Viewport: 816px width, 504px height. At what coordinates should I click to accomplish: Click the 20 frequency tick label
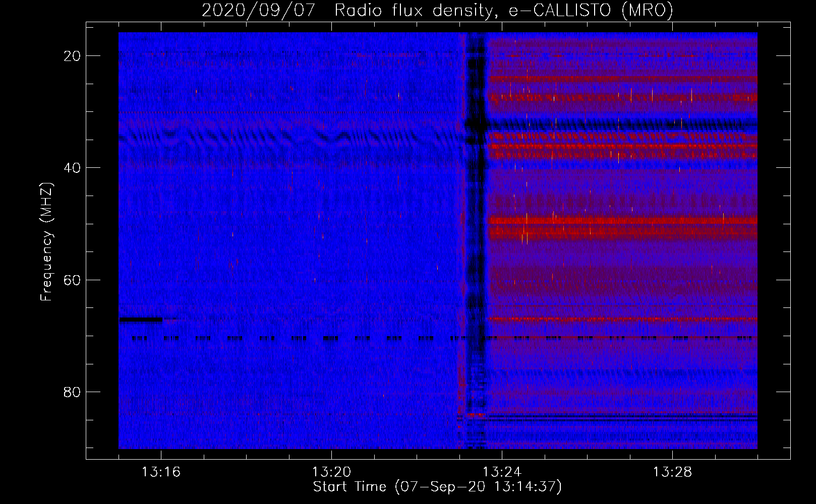coord(73,56)
